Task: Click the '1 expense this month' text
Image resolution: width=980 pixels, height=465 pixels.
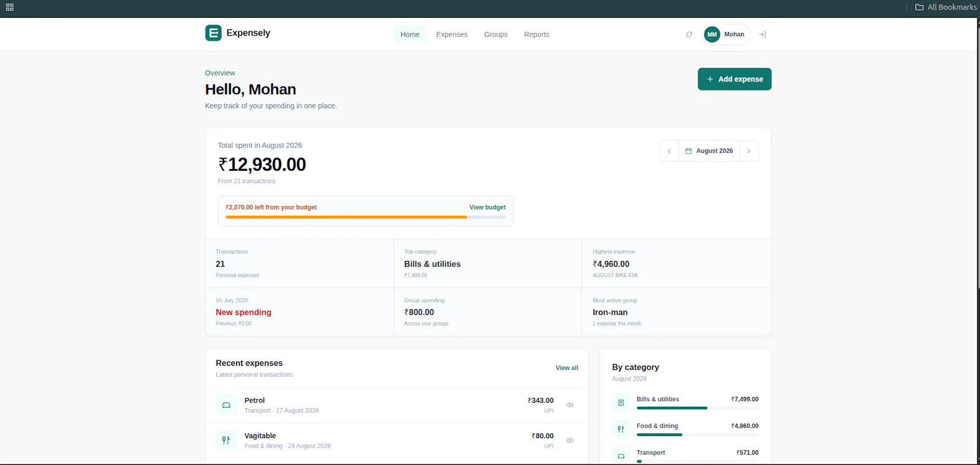Action: [x=617, y=324]
